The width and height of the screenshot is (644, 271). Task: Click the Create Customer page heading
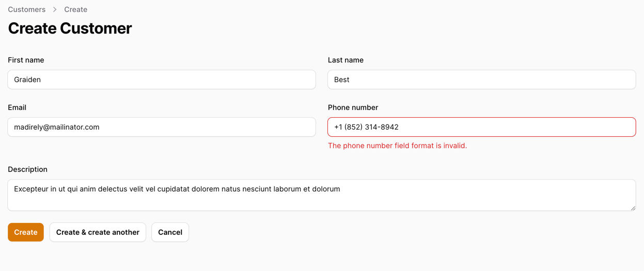click(70, 28)
